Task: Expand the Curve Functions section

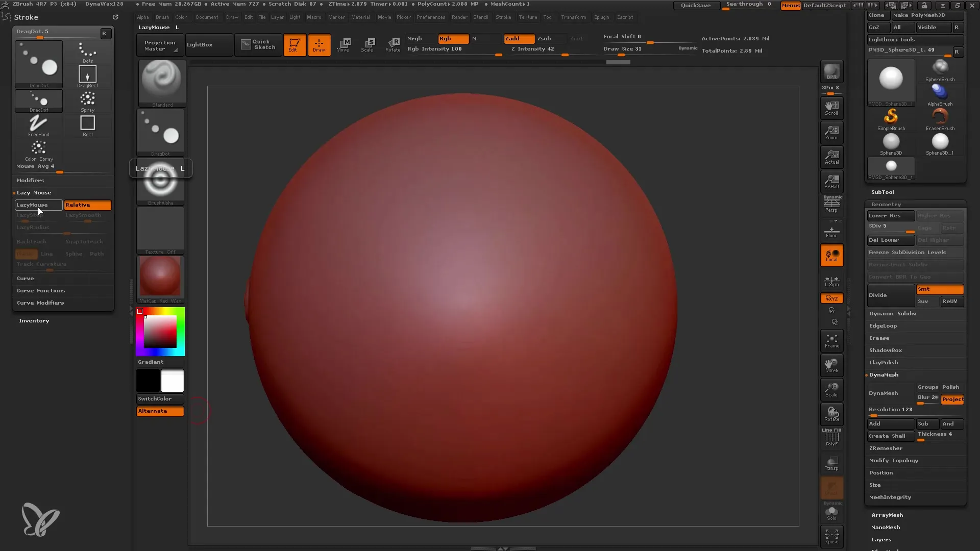Action: click(41, 290)
